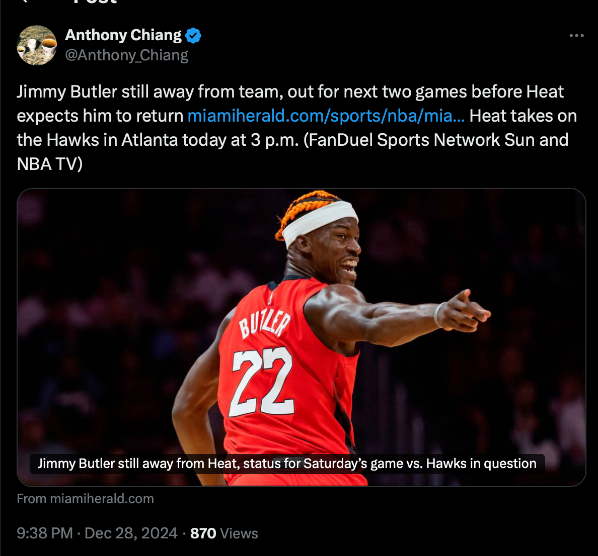Click the blue verified checkmark badge
Screen dimensions: 598x556
193,35
